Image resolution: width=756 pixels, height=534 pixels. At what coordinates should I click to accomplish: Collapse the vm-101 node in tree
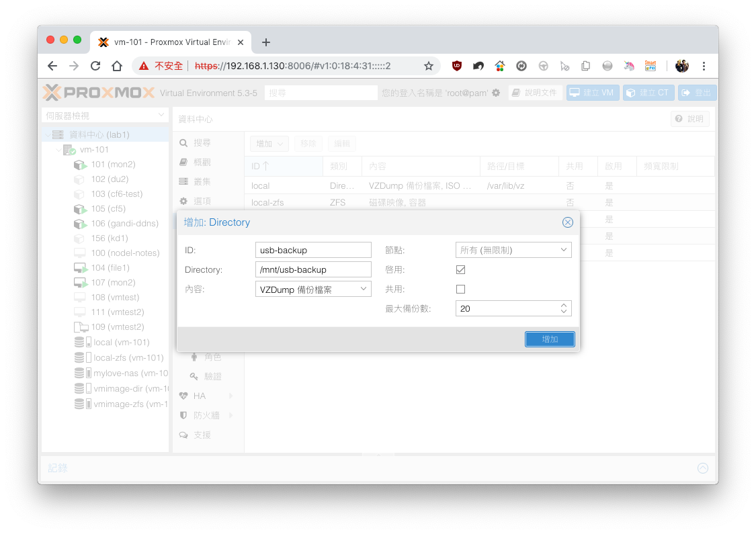coord(58,150)
